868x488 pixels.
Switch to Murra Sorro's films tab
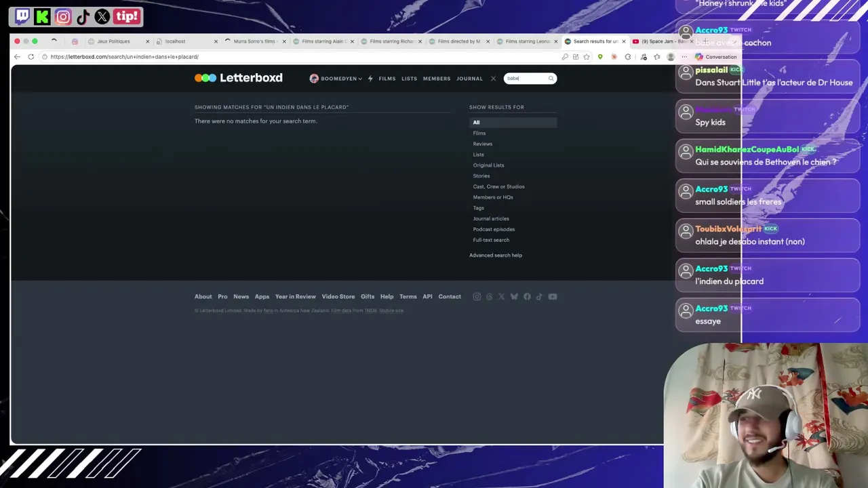coord(254,41)
